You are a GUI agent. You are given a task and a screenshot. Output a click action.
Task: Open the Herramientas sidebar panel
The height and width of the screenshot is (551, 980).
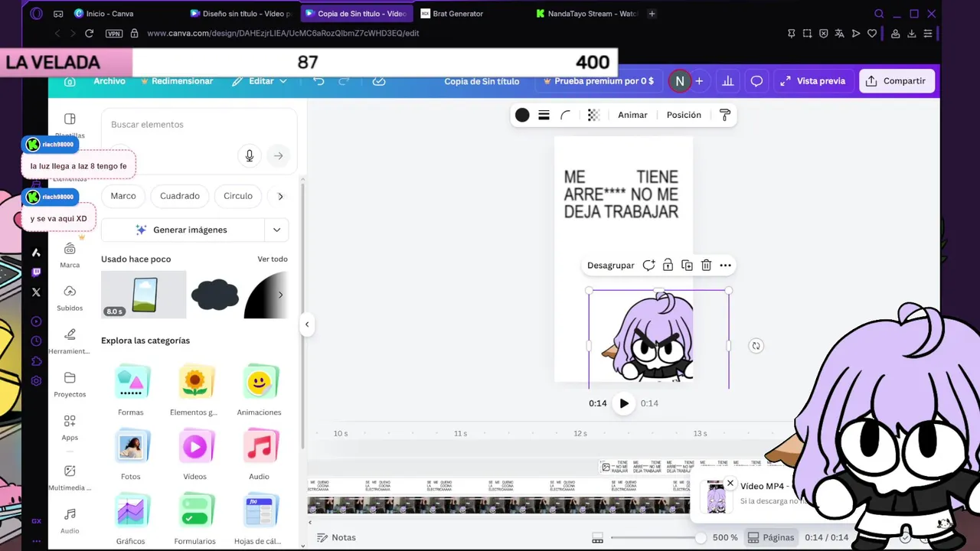tap(70, 341)
